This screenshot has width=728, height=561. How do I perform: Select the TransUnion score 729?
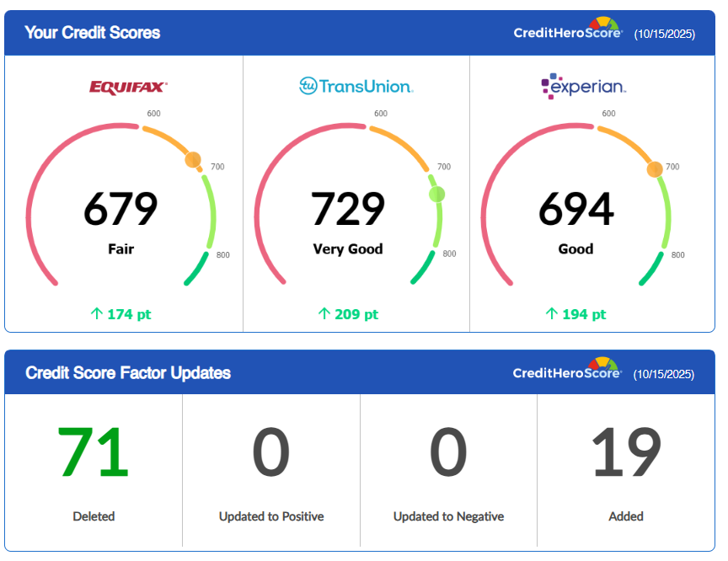(348, 209)
